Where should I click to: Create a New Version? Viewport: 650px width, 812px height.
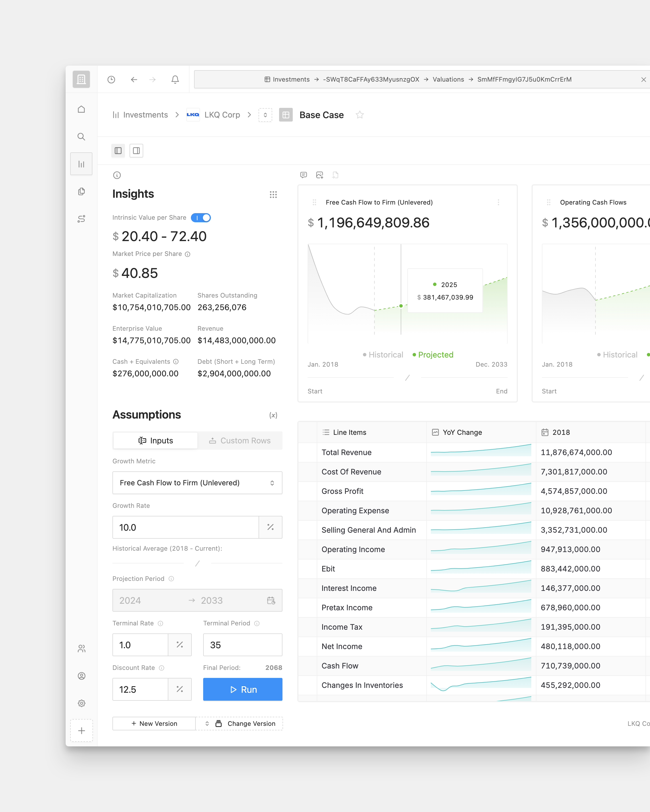pos(154,724)
